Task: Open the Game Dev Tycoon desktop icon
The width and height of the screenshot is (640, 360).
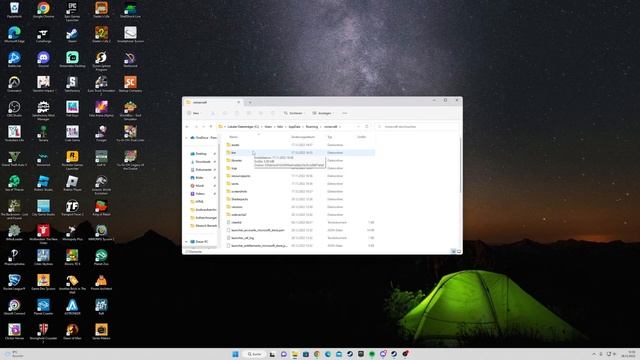Action: tap(43, 282)
